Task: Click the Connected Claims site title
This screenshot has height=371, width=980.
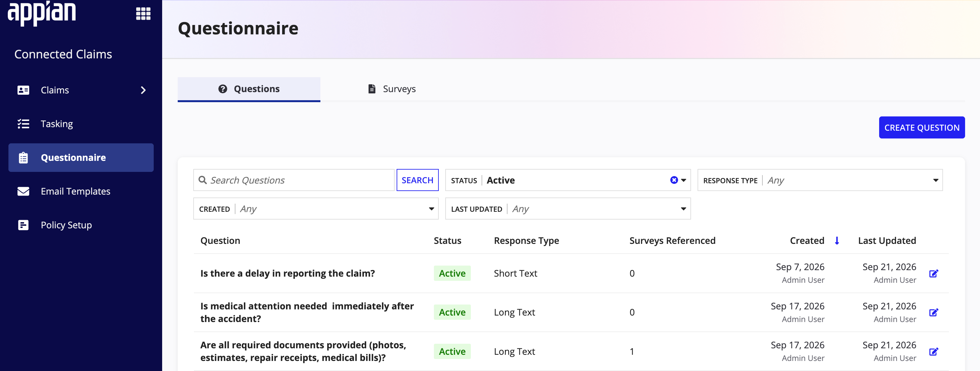Action: point(63,54)
